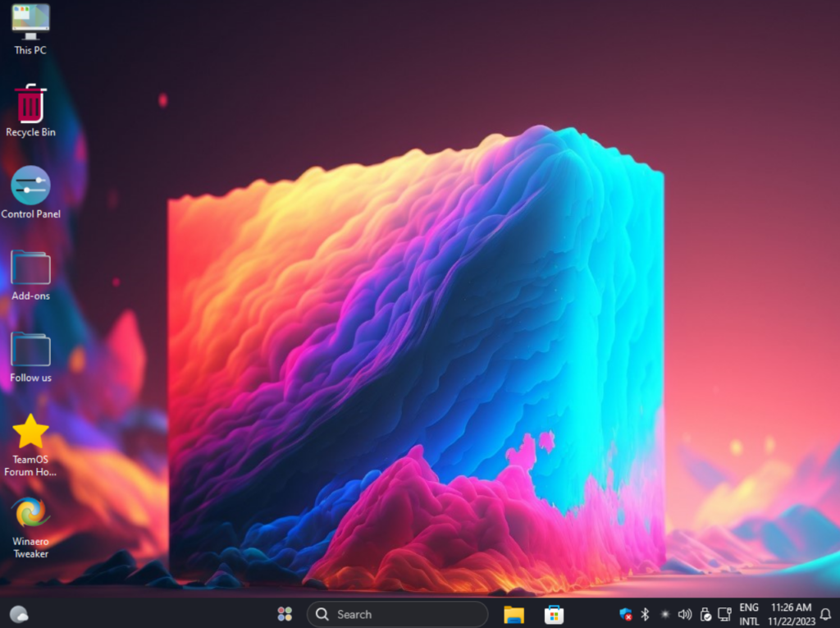Screen dimensions: 840x628
Task: Switch ENG INTL input language
Action: [x=749, y=614]
